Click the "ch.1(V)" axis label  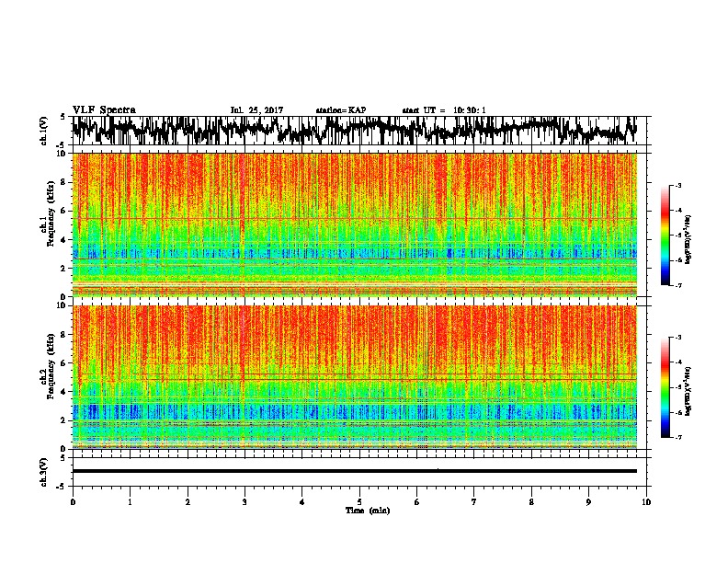(x=43, y=131)
